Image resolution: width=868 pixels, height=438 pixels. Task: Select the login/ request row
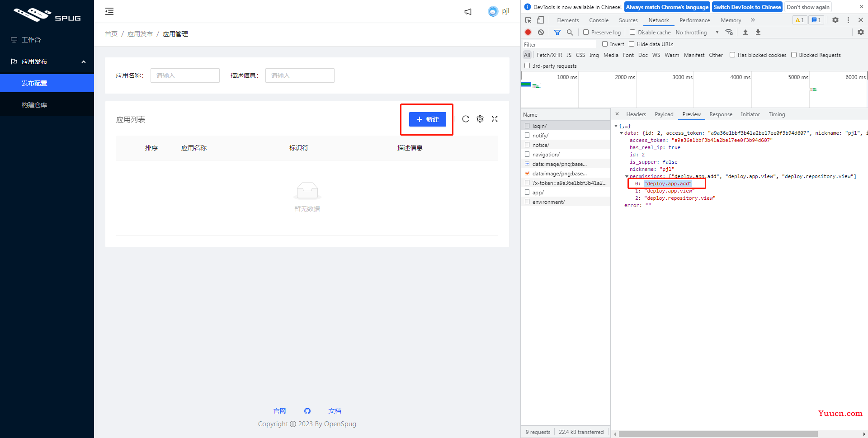566,126
